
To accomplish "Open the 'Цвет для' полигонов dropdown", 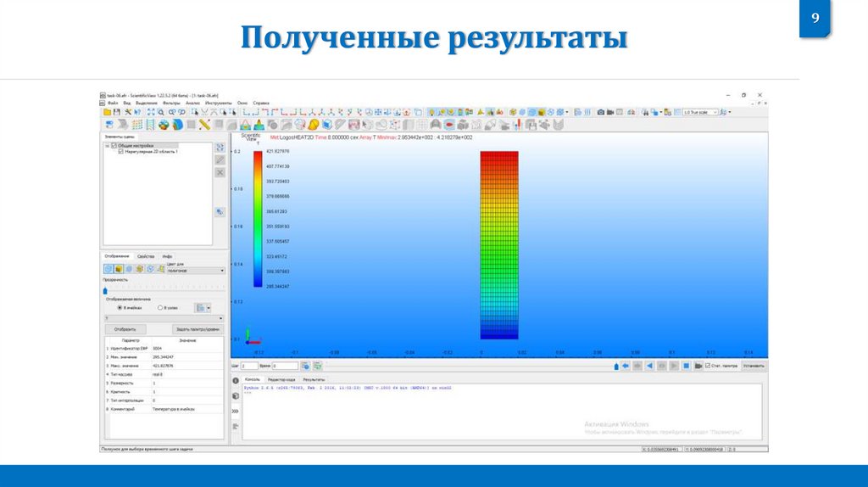I will coord(196,271).
